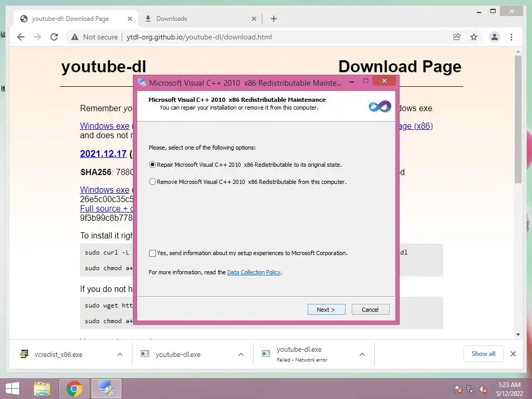Viewport: 532px width, 399px height.
Task: Click the scrollbar down arrow
Action: pos(518,335)
